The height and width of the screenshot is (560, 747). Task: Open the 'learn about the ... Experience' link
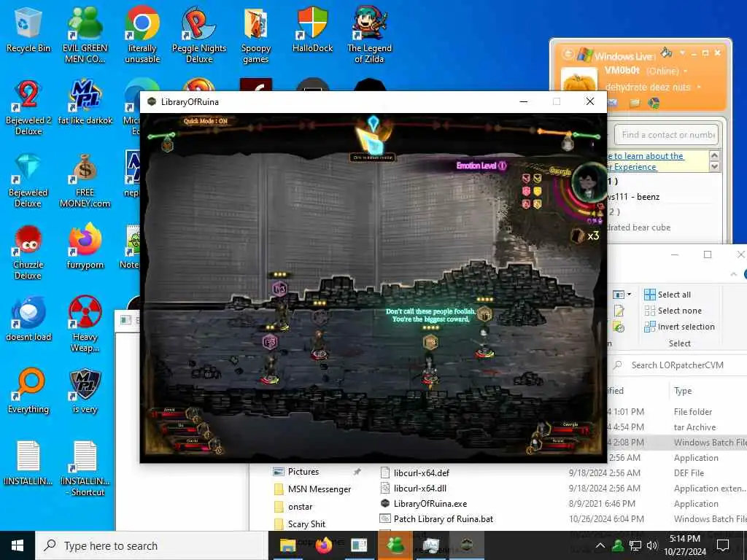click(646, 161)
